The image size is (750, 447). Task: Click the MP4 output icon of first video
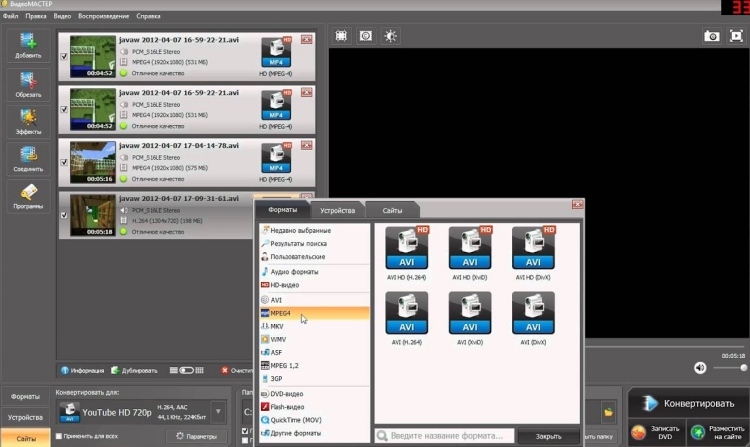pyautogui.click(x=276, y=52)
